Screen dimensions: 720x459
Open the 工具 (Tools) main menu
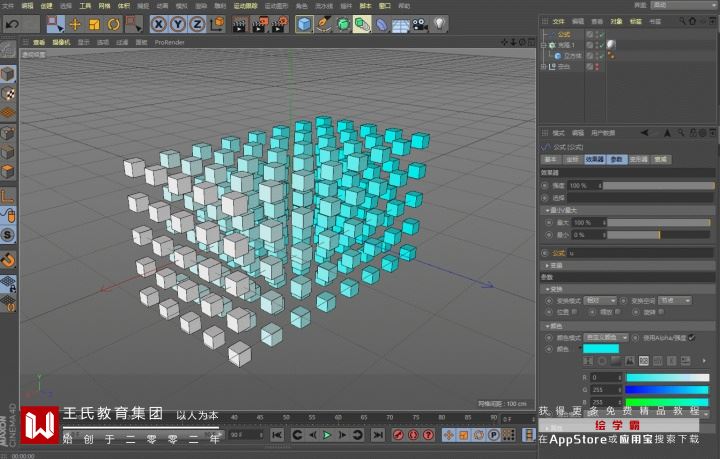coord(85,6)
